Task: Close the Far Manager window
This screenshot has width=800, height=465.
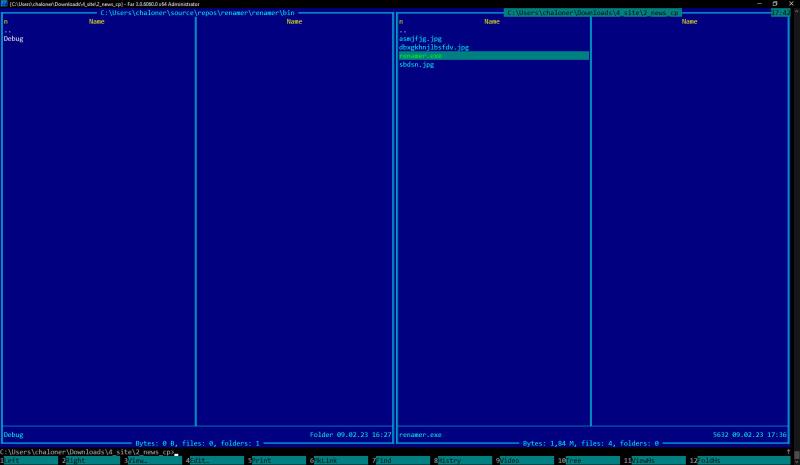Action: (791, 4)
